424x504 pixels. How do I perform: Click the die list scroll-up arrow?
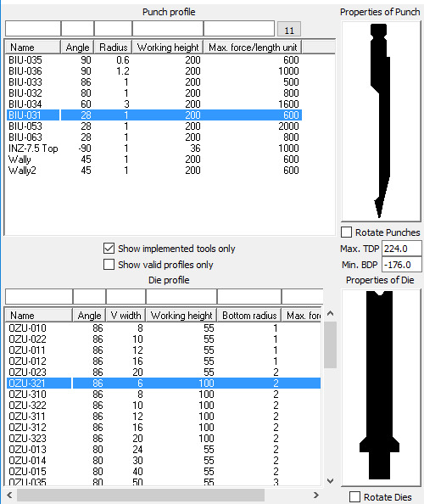330,313
